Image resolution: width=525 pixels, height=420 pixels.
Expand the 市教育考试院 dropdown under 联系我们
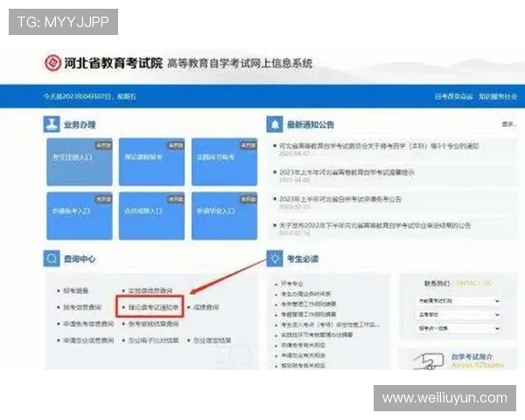point(458,301)
